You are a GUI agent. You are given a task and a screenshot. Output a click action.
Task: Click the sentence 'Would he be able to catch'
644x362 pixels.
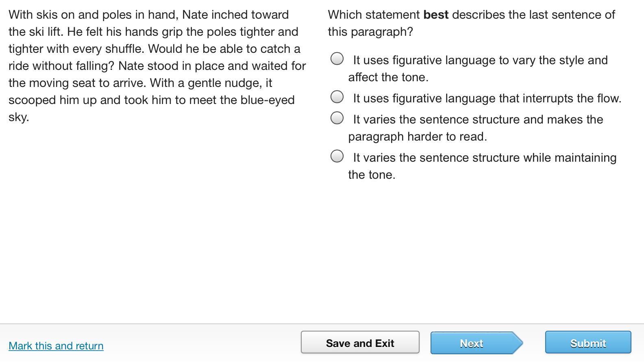[224, 49]
